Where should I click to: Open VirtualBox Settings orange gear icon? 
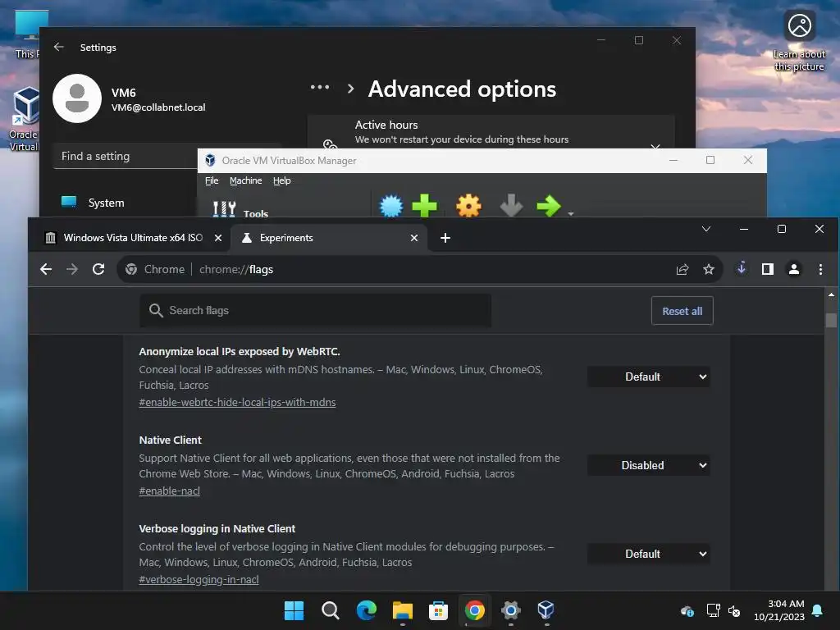(468, 206)
